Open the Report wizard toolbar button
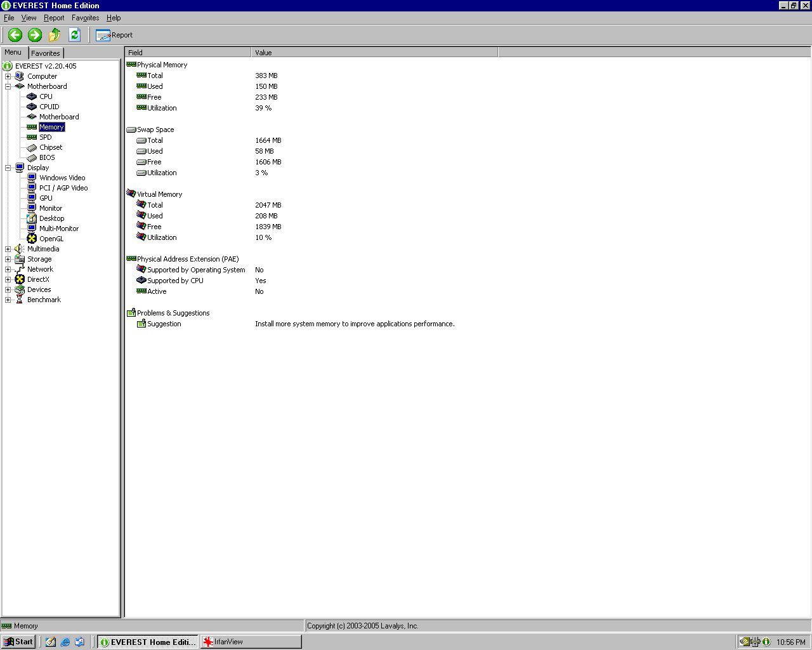Screen dimensions: 812x650 114,35
